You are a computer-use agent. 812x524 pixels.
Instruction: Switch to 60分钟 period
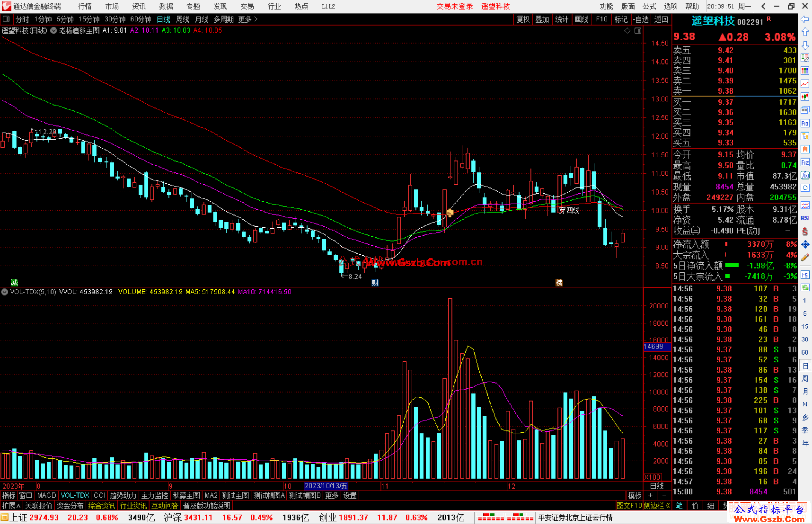tap(141, 19)
